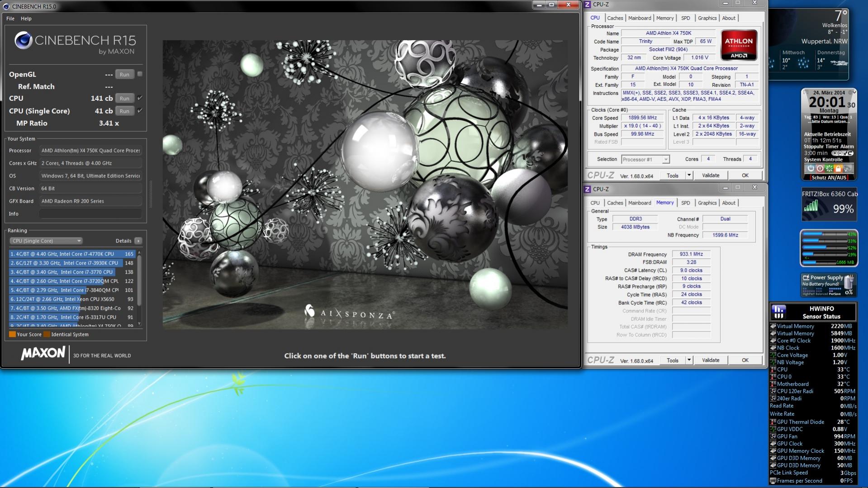868x488 pixels.
Task: Switch to SPD tab in top CPU-Z window
Action: click(686, 18)
